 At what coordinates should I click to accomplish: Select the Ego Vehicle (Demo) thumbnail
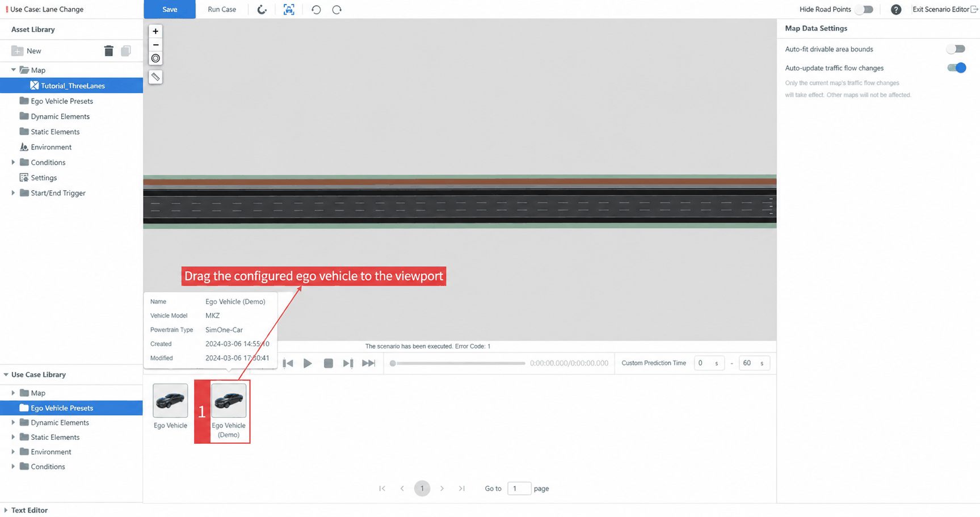pos(229,401)
